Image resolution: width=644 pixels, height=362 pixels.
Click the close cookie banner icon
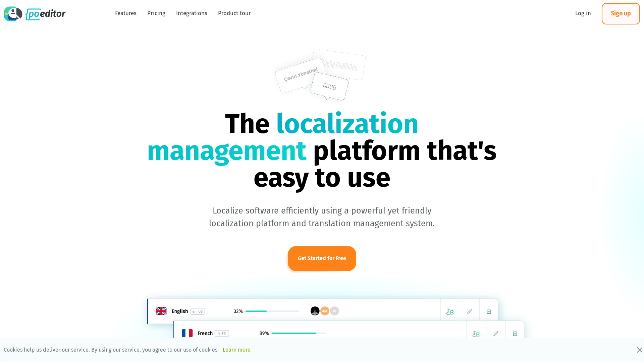pyautogui.click(x=640, y=350)
